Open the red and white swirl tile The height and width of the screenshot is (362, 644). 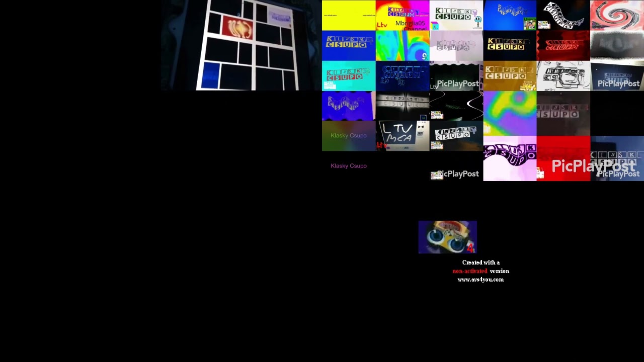[617, 15]
